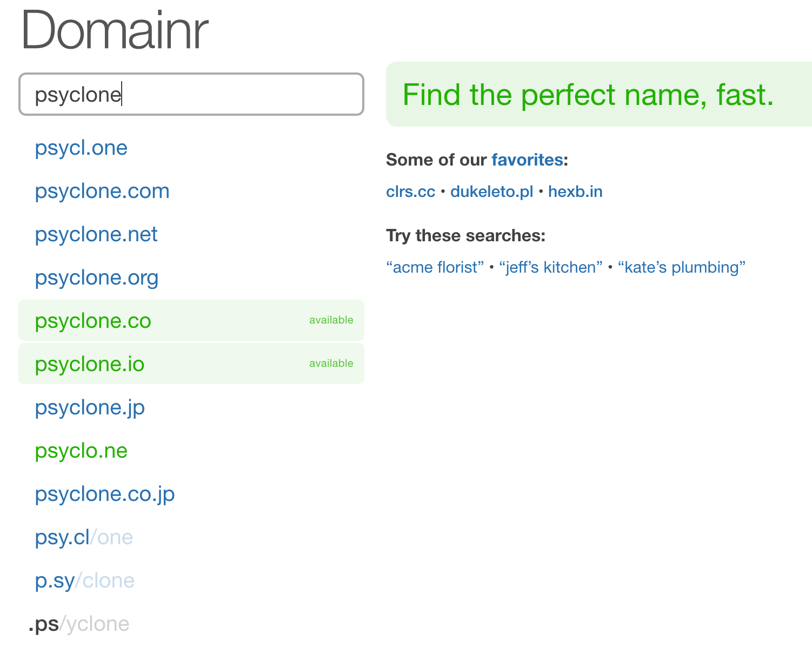
Task: Try the "jeff's kitchen" search
Action: [x=551, y=267]
